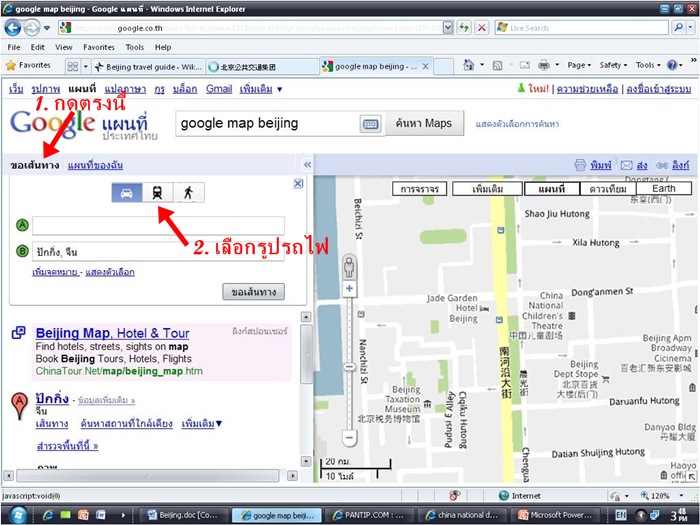Select the แผนที่ map view button
This screenshot has width=700, height=525.
point(552,189)
